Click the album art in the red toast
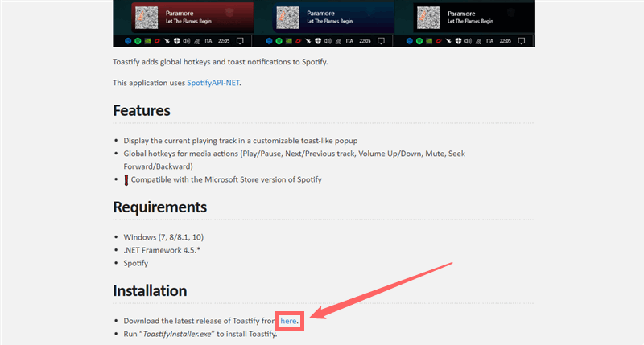644x345 pixels. pos(147,18)
